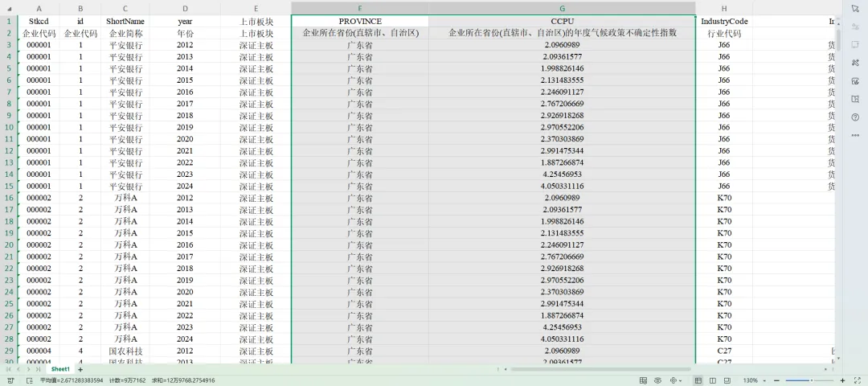Click the status bar leftmost settings icon

coord(11,380)
